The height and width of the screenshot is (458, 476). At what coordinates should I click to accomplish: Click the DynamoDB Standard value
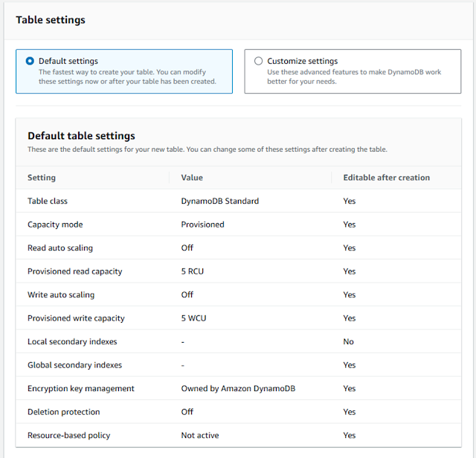point(219,201)
